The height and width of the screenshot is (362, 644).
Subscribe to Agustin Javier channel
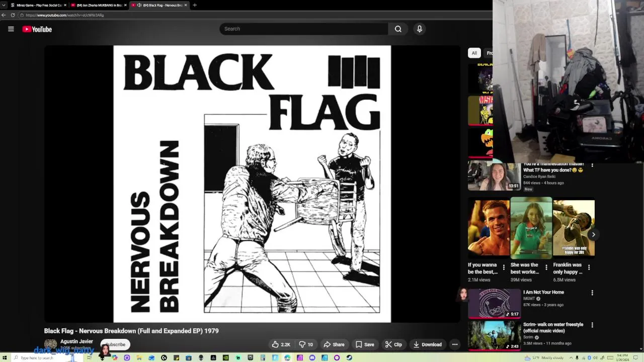[x=115, y=344]
